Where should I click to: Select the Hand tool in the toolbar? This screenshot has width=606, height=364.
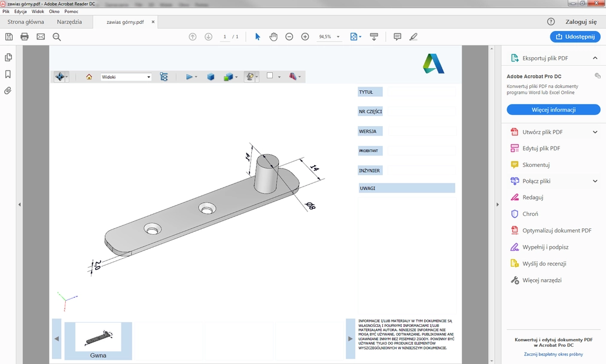[x=273, y=36]
